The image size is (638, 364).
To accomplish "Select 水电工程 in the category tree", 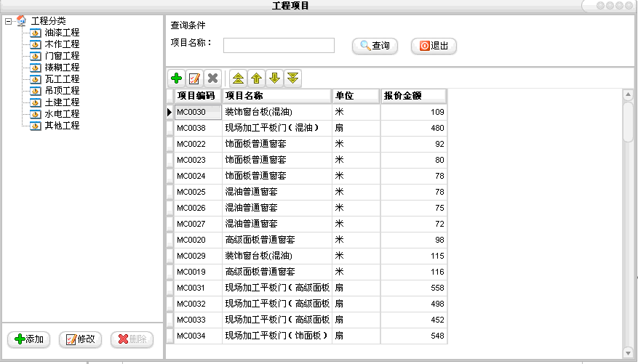I will click(x=62, y=114).
